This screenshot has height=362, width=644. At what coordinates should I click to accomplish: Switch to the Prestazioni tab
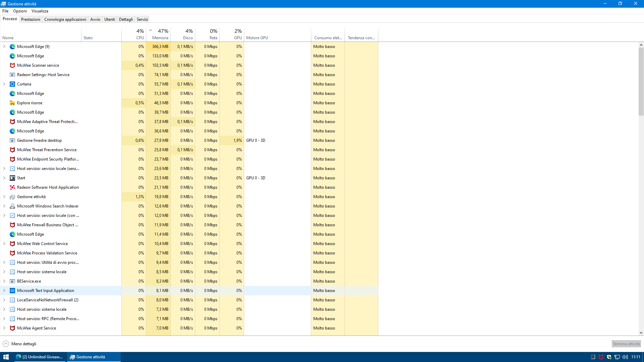(31, 19)
